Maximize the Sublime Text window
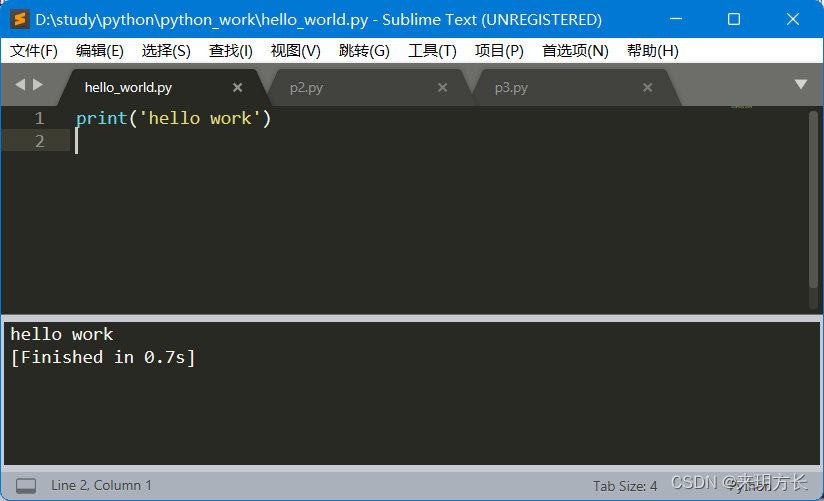 [734, 19]
